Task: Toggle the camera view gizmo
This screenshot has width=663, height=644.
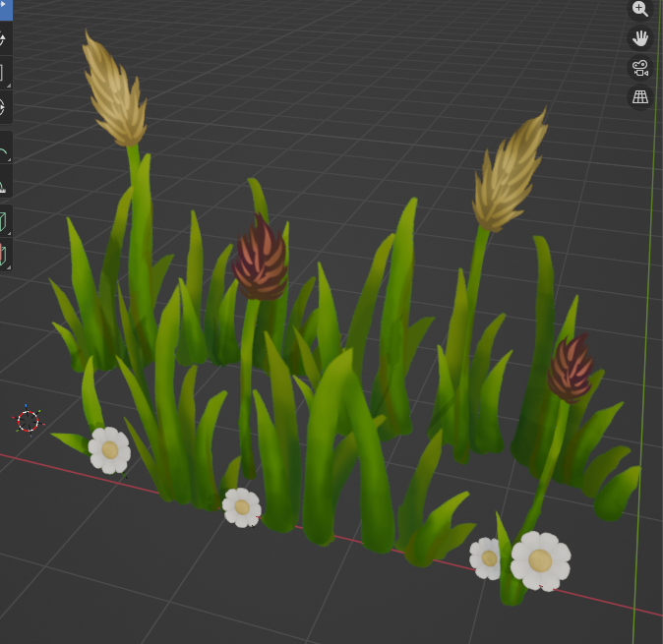Action: tap(640, 68)
